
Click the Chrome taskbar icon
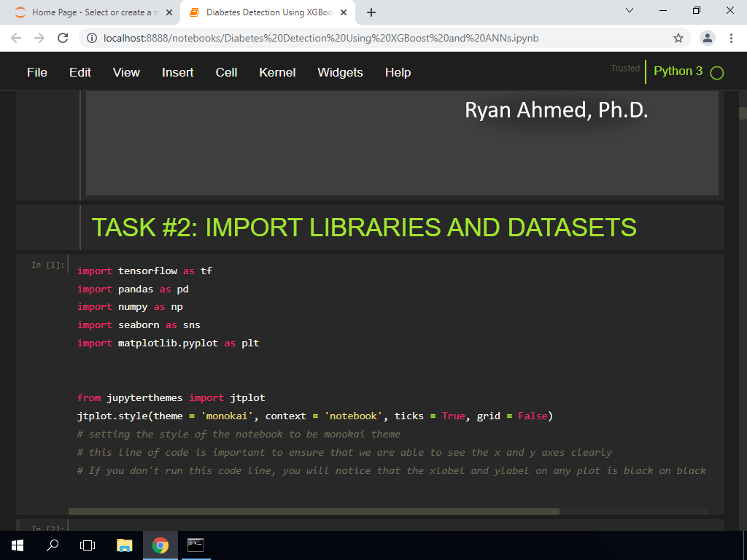160,545
